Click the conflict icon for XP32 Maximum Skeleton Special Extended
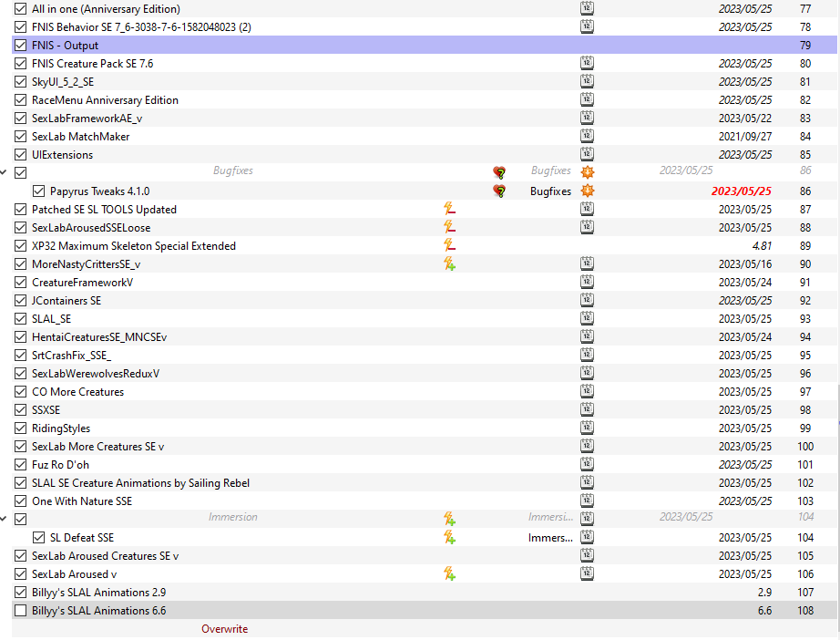This screenshot has width=840, height=640. pyautogui.click(x=449, y=245)
